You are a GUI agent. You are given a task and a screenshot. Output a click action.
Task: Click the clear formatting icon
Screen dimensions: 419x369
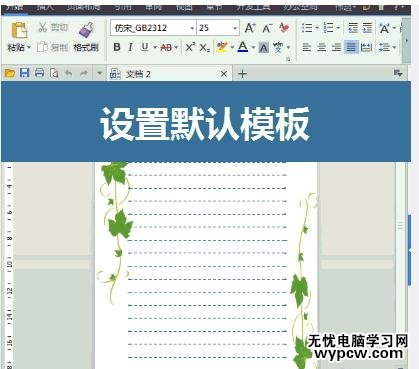[284, 28]
